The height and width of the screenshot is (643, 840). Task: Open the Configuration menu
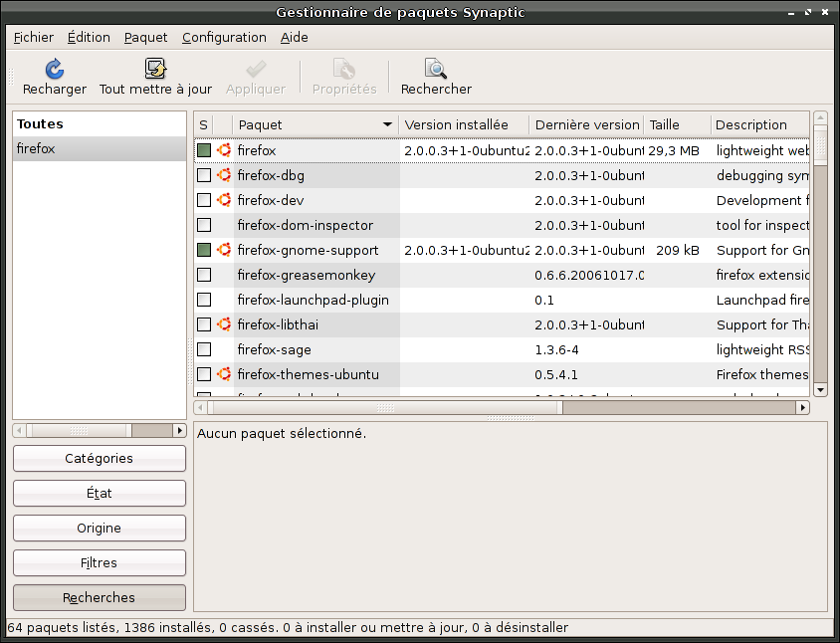pos(224,37)
